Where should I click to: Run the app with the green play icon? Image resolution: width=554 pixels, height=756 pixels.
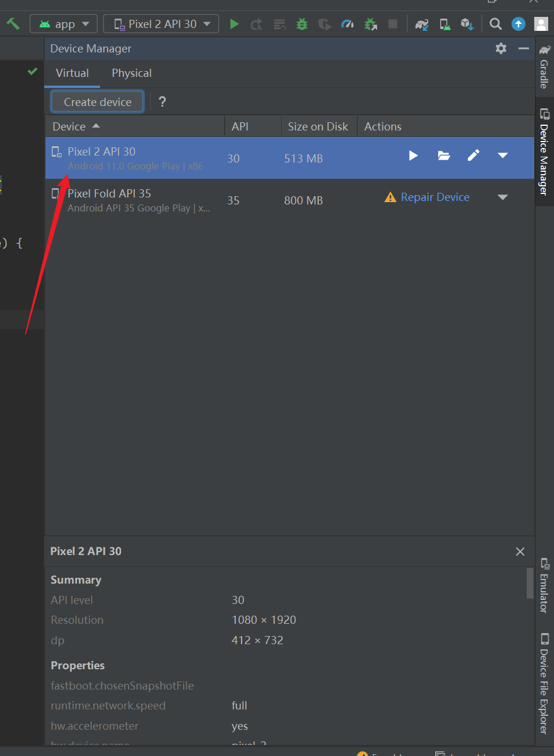click(x=235, y=24)
